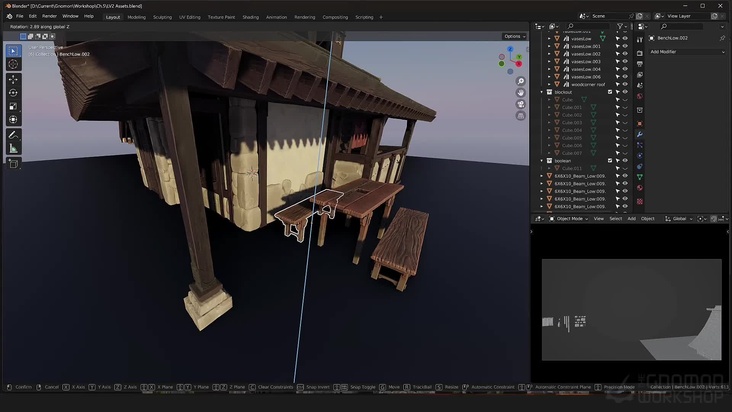Open the File menu
Screen dimensions: 732x412
[20, 16]
